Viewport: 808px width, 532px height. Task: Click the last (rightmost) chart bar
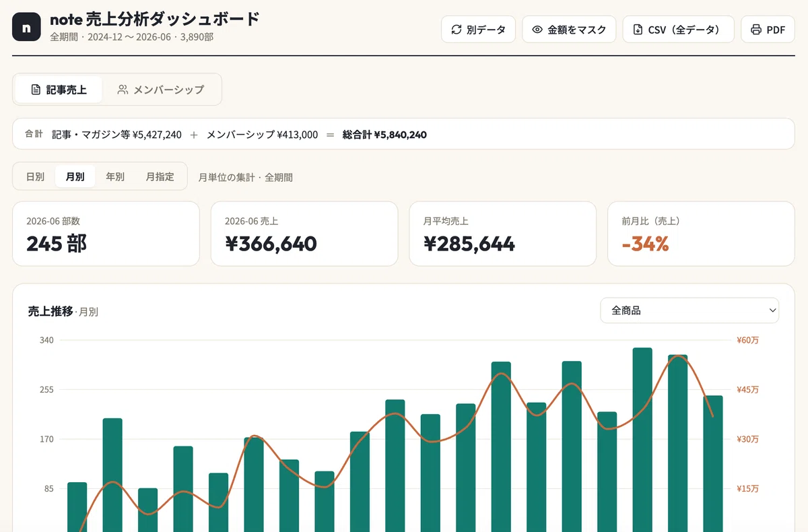713,463
